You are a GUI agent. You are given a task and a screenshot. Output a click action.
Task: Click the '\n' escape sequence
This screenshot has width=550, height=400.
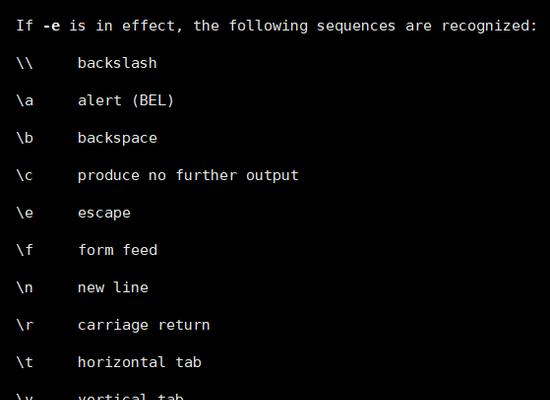pos(25,288)
